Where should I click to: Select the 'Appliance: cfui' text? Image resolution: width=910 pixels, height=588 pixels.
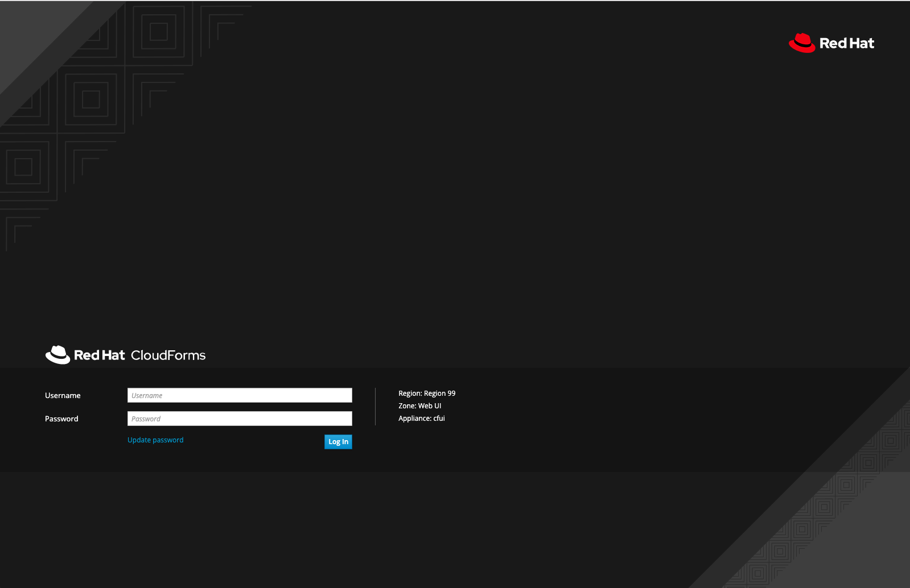point(422,419)
